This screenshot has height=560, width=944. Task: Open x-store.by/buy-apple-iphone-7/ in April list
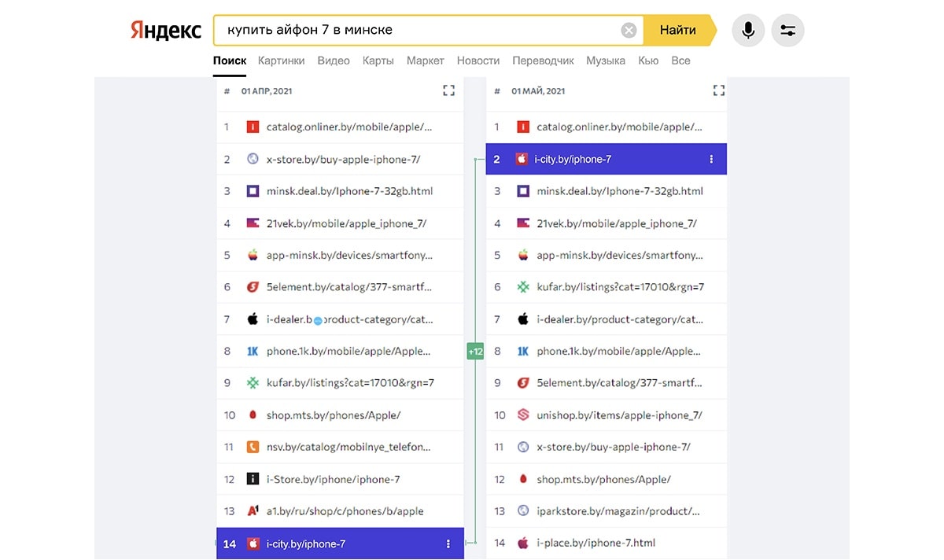click(344, 160)
